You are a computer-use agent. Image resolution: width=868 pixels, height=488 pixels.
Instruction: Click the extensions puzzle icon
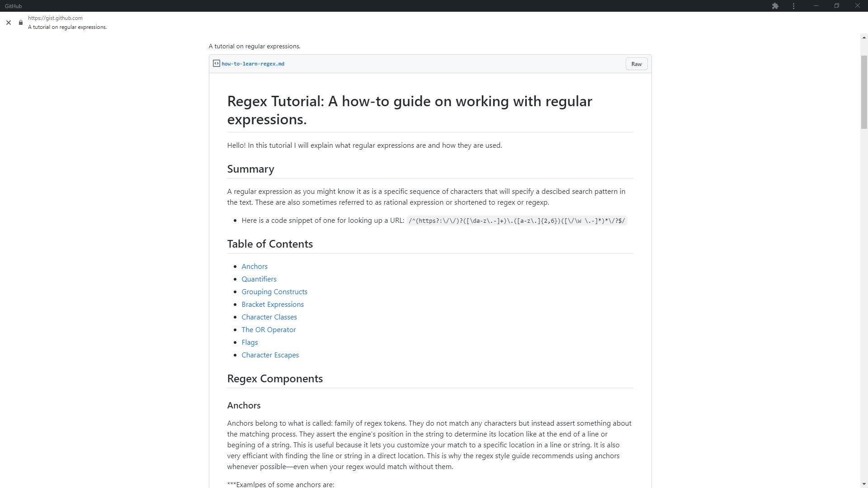click(x=775, y=6)
